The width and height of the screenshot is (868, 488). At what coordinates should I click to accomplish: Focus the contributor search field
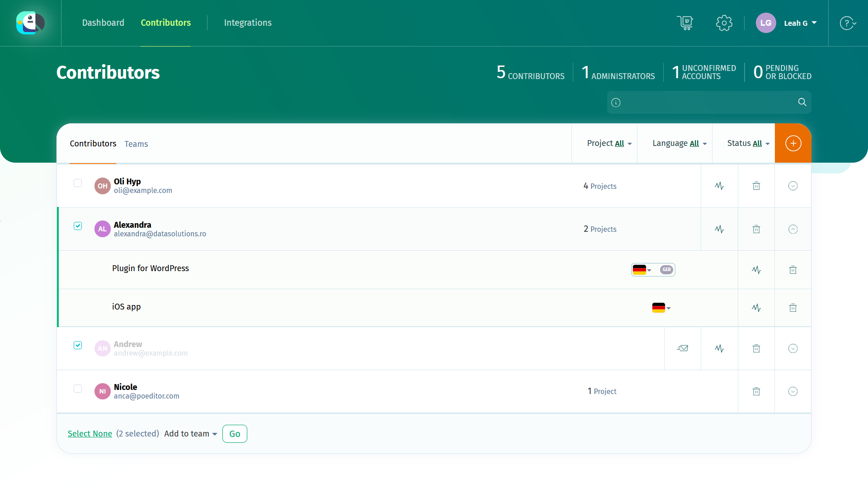click(x=709, y=103)
